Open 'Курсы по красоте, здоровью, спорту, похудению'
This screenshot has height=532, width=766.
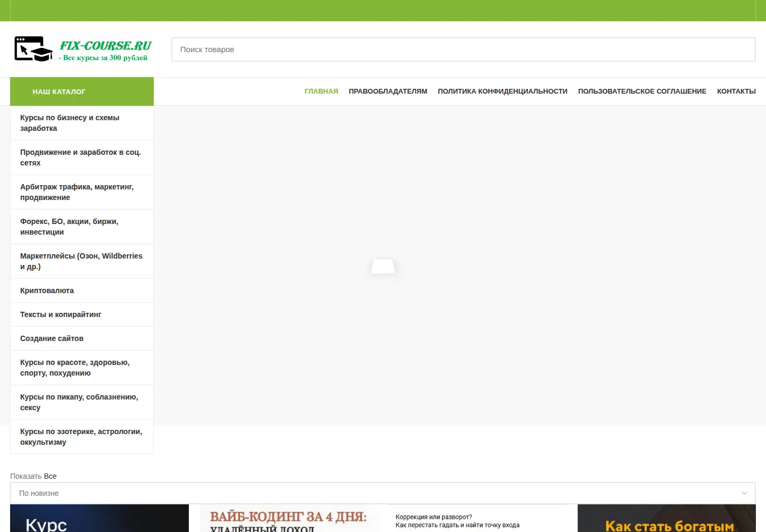point(82,368)
